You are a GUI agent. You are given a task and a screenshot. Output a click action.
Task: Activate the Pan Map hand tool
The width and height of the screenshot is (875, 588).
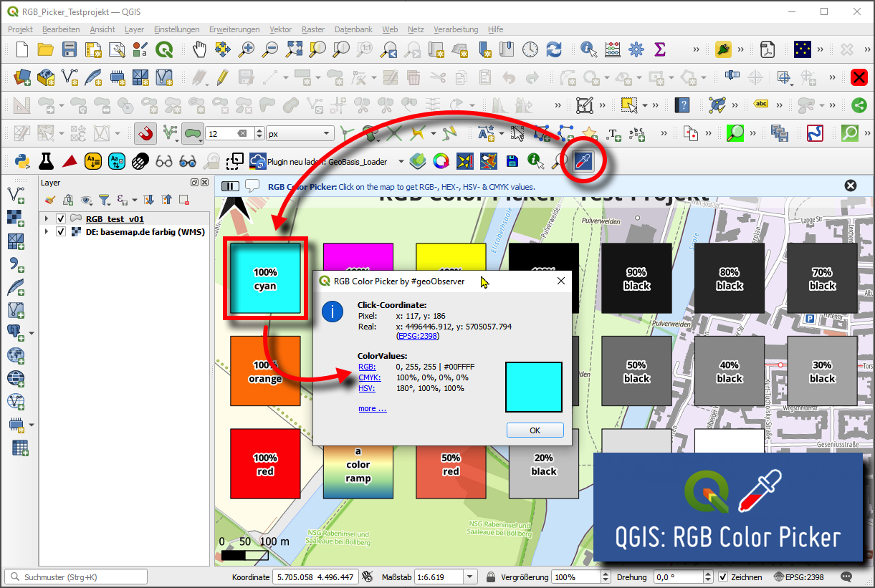tap(199, 49)
